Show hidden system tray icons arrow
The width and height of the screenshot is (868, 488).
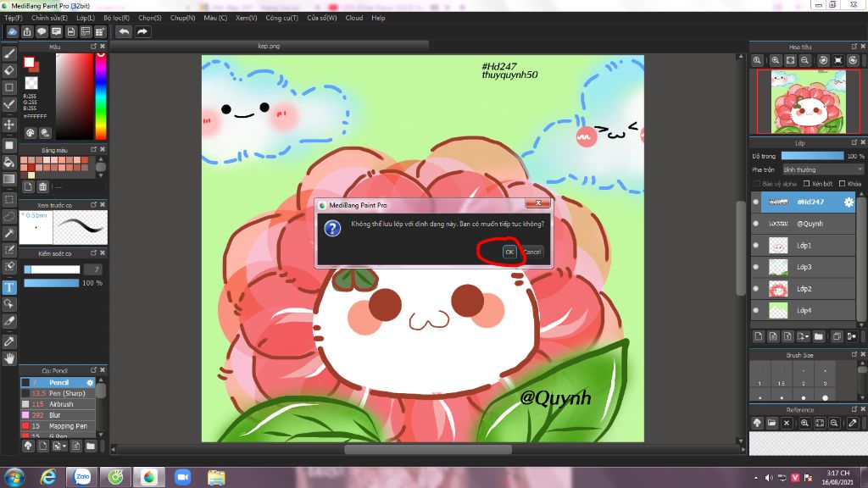click(x=755, y=478)
